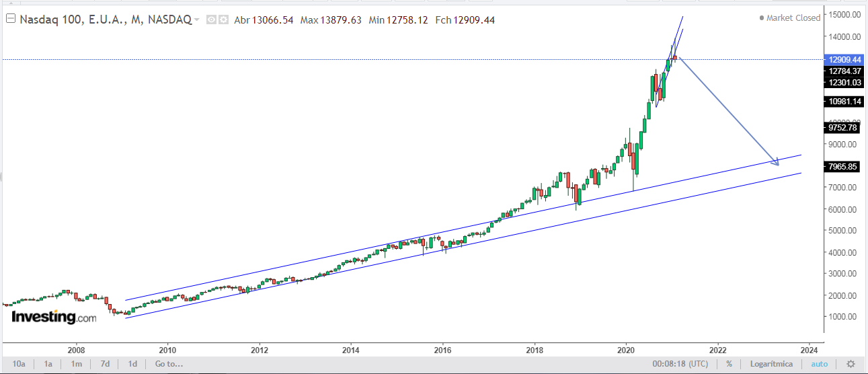868x374 pixels.
Task: Toggle visibility eye icon next to symbol title
Action: [211, 20]
